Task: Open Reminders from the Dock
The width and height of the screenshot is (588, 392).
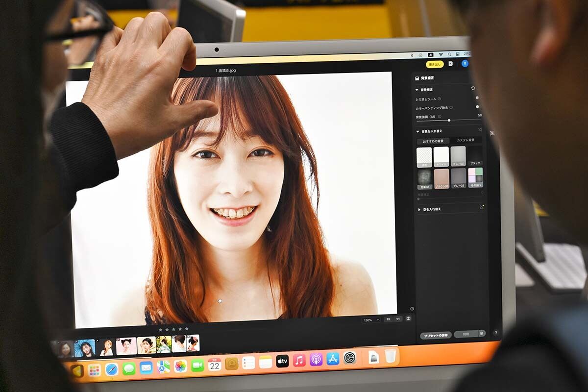Action: (248, 363)
